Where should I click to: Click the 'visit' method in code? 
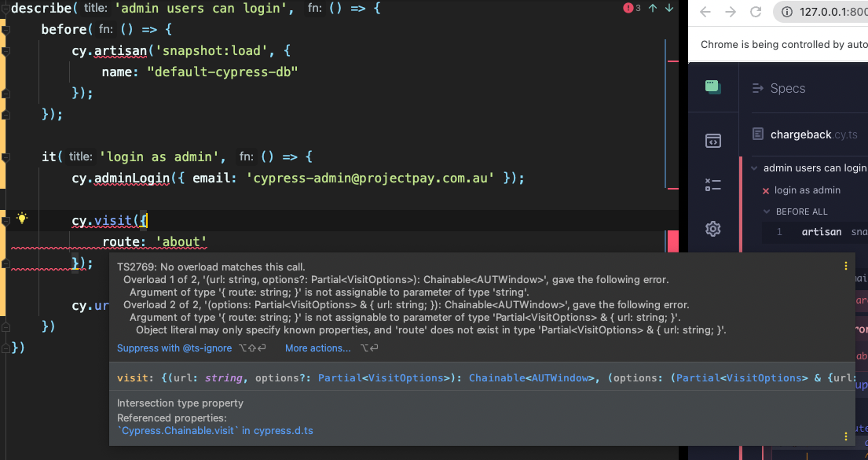coord(113,221)
